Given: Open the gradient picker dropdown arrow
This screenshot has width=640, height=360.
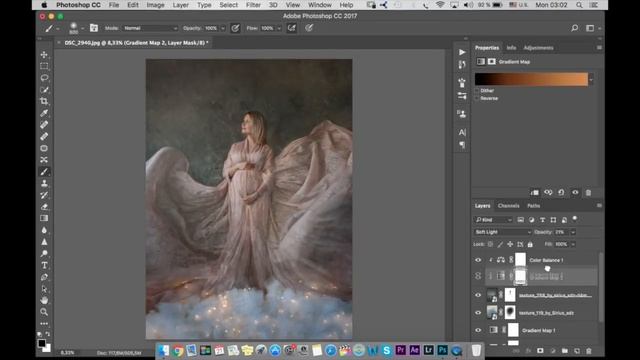Looking at the screenshot, I should click(591, 79).
